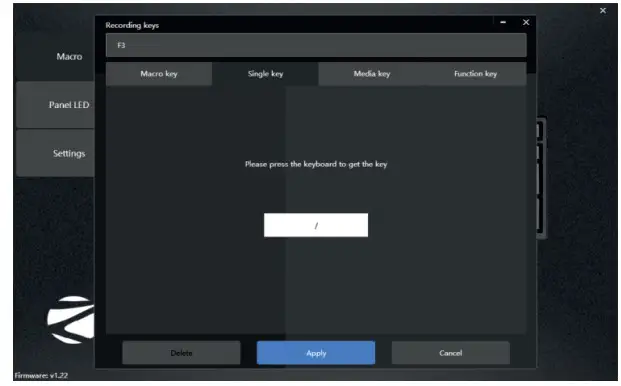Focus the white key capture box

click(316, 225)
